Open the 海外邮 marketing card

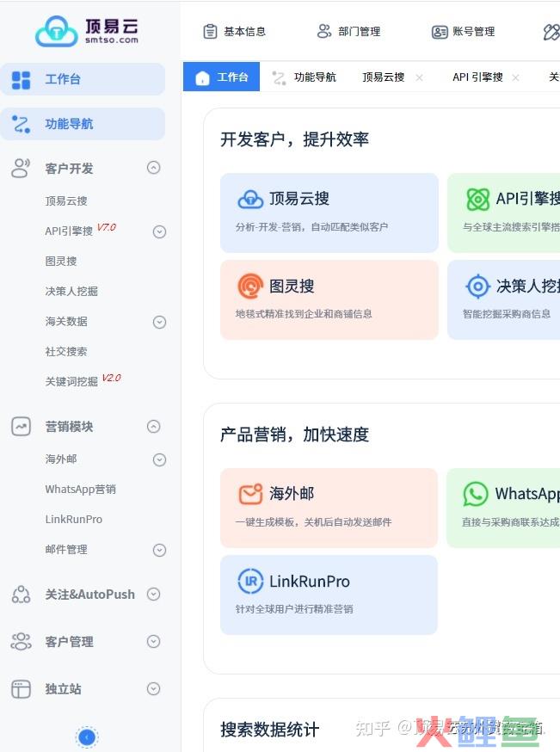[329, 508]
